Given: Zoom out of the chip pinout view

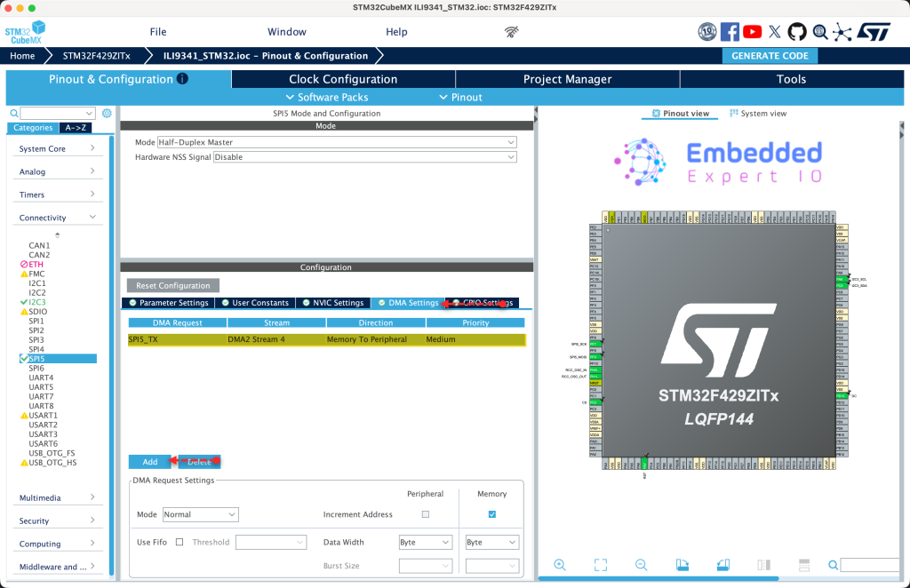Looking at the screenshot, I should pyautogui.click(x=641, y=565).
